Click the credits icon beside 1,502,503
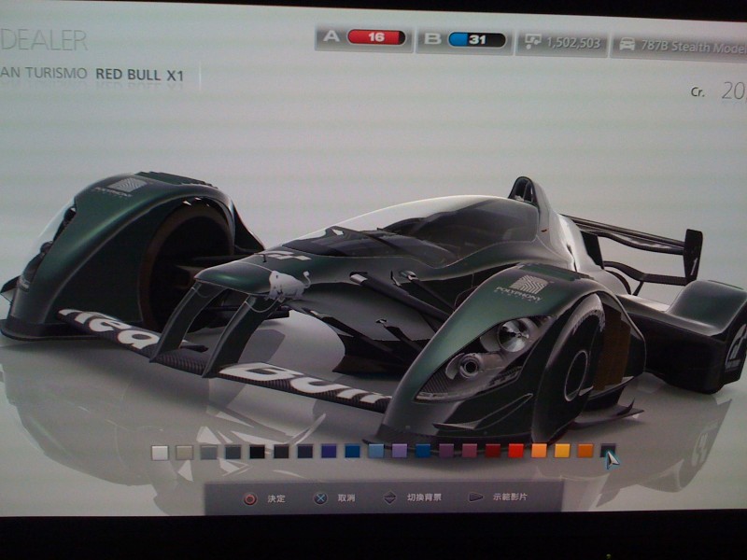Image resolution: width=747 pixels, height=560 pixels. coord(532,41)
